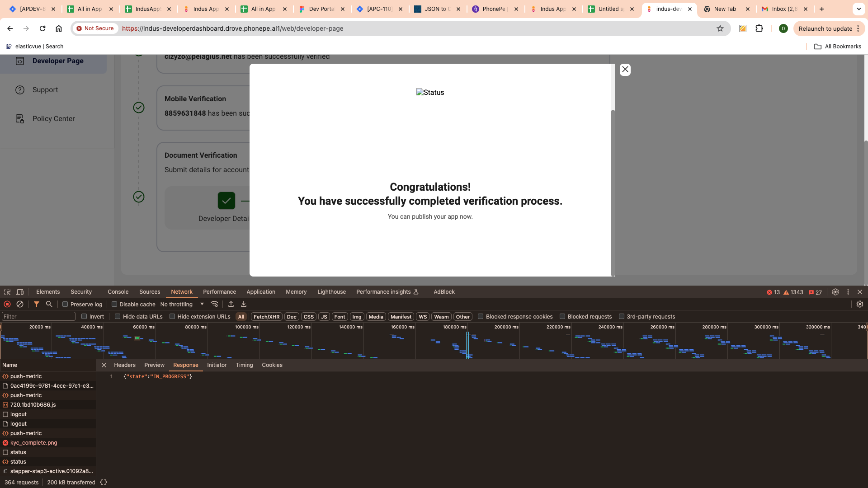Screen dimensions: 868x488
Task: Open network conditions wifi icon
Action: [x=215, y=304]
